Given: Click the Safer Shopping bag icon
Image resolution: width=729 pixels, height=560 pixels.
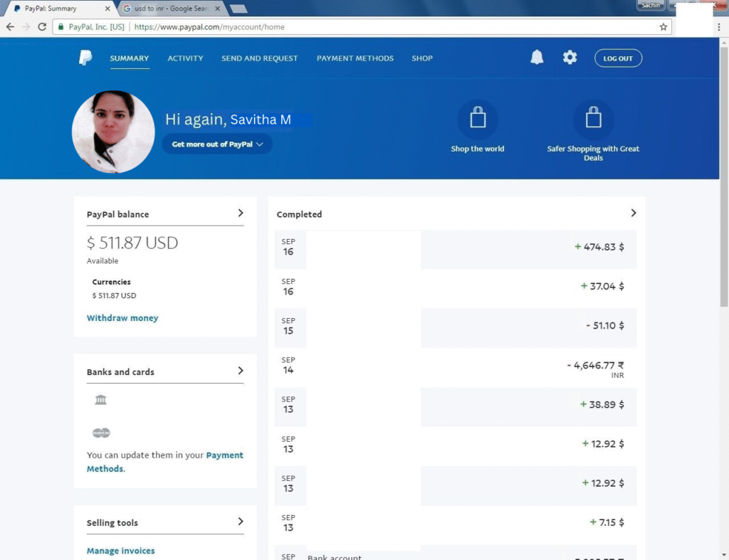Looking at the screenshot, I should (x=593, y=119).
